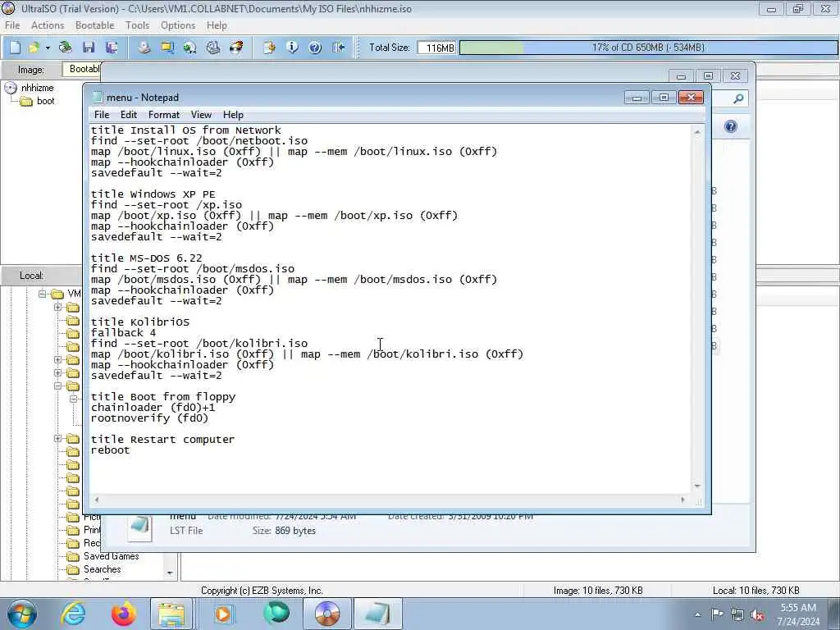Launch Internet Explorer from taskbar

pyautogui.click(x=73, y=614)
